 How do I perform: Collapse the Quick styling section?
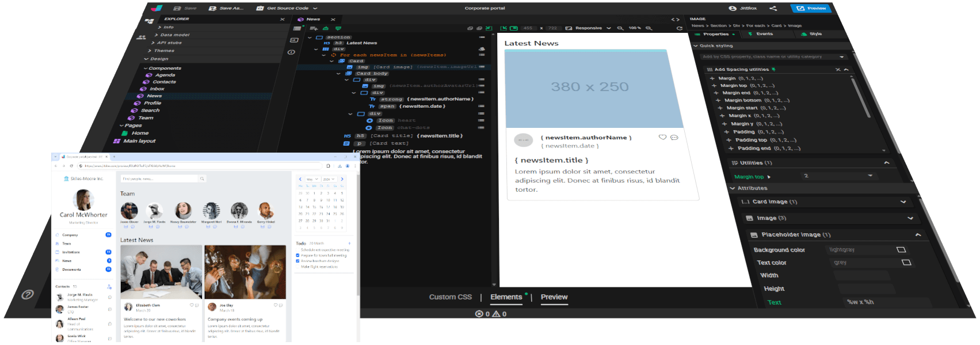point(696,46)
